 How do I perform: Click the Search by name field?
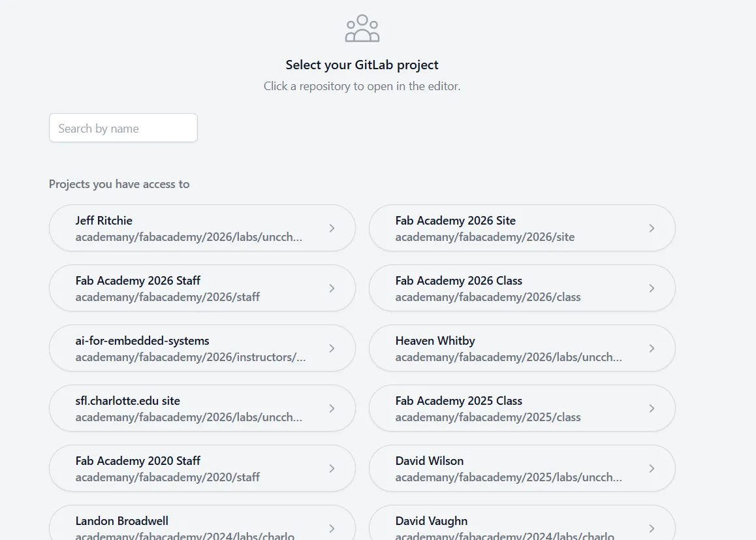(123, 128)
